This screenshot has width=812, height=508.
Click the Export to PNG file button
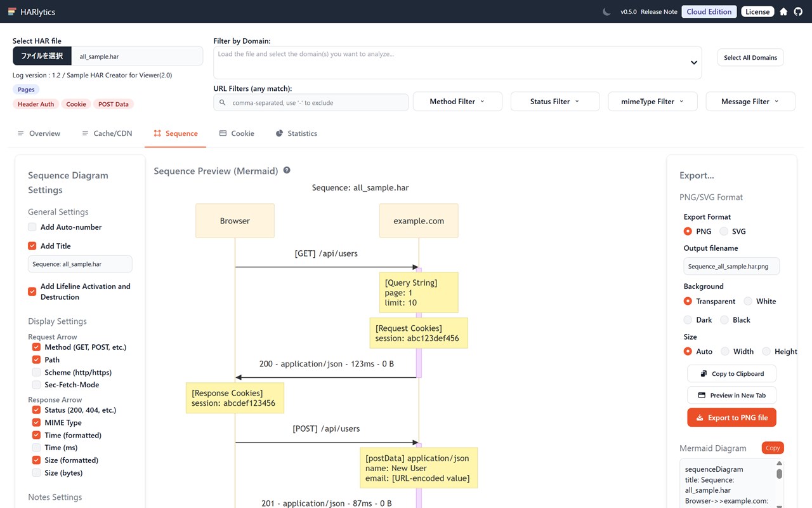[x=731, y=417]
